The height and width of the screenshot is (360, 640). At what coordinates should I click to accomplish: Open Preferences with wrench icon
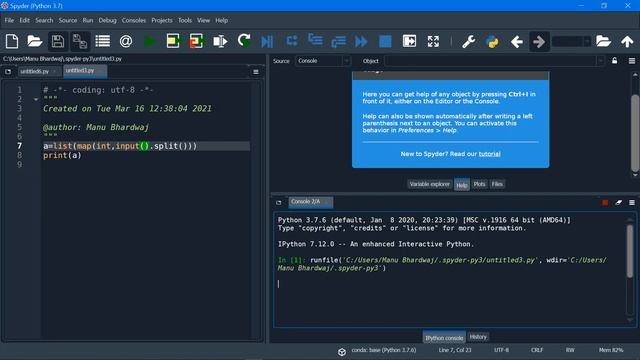pyautogui.click(x=469, y=41)
